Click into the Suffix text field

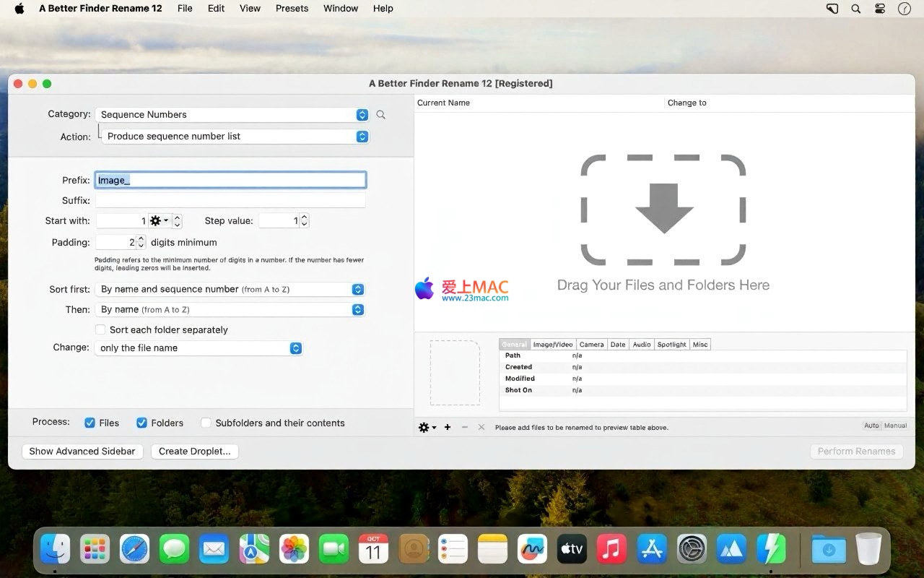(x=230, y=201)
